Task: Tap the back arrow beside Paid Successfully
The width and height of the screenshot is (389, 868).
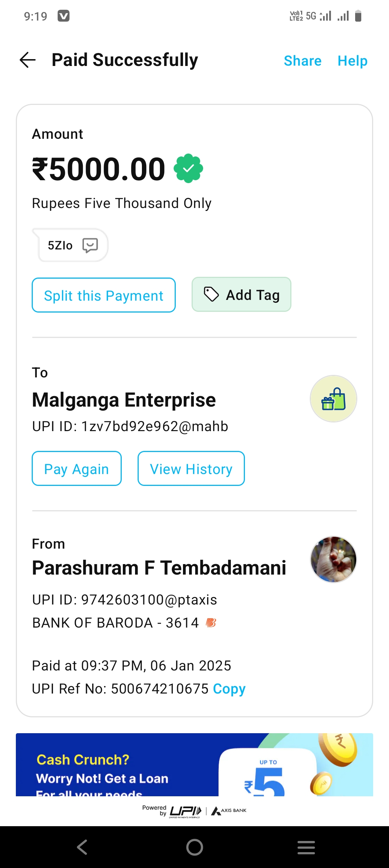Action: [28, 60]
